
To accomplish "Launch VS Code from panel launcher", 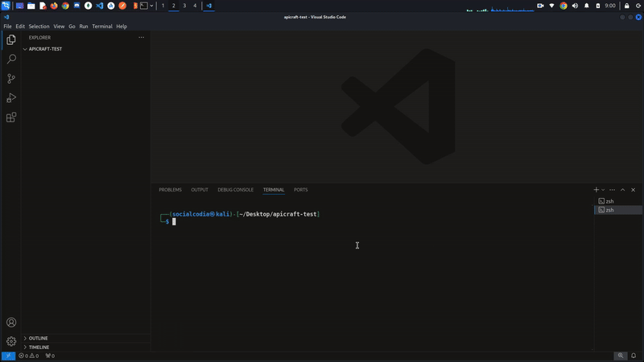I will [99, 6].
